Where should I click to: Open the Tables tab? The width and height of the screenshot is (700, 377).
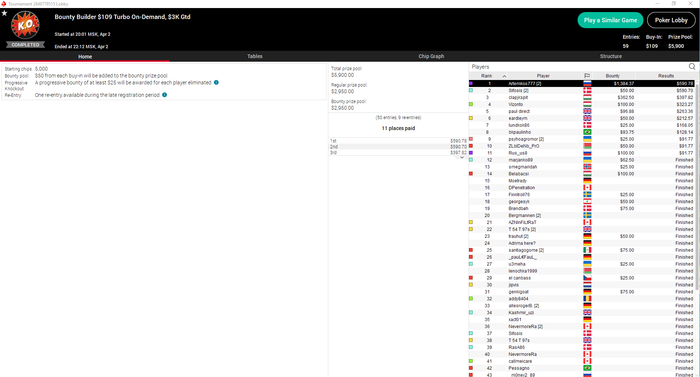(x=255, y=56)
